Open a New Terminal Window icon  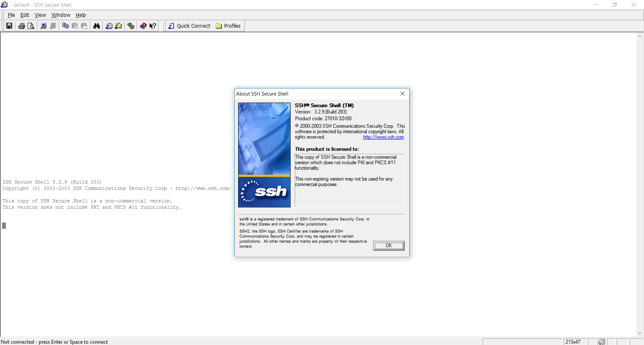point(109,26)
